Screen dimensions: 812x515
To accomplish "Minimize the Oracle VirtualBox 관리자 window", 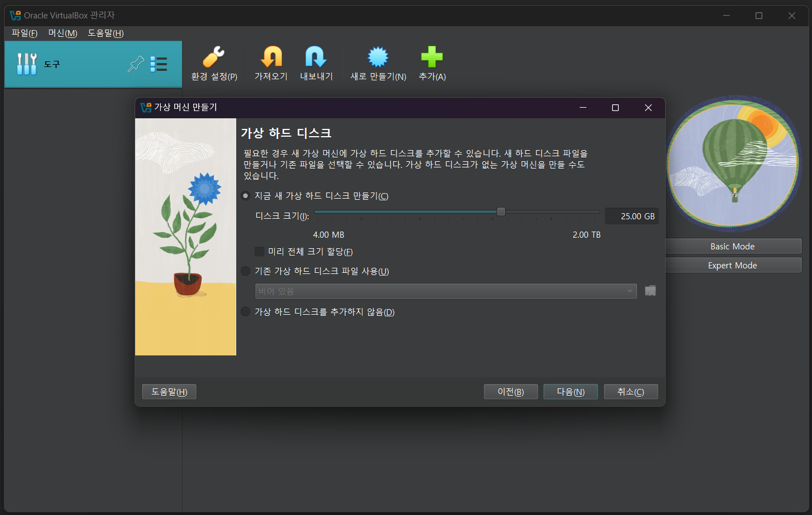I will tap(727, 16).
